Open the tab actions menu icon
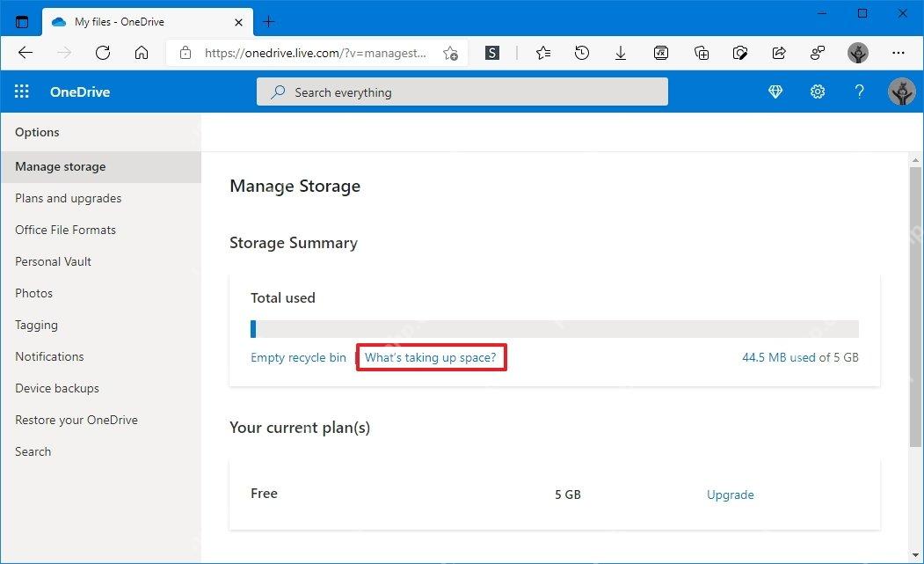This screenshot has width=924, height=564. tap(22, 22)
